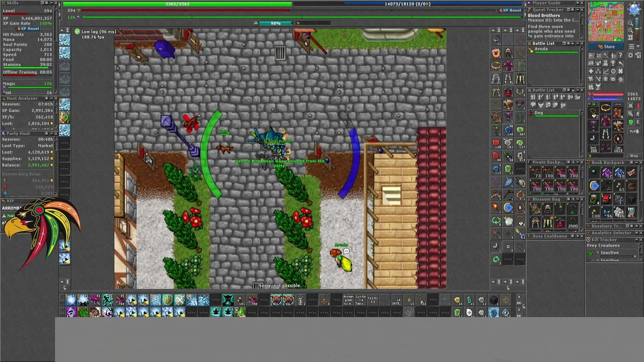Zoom in the minimap

(630, 30)
